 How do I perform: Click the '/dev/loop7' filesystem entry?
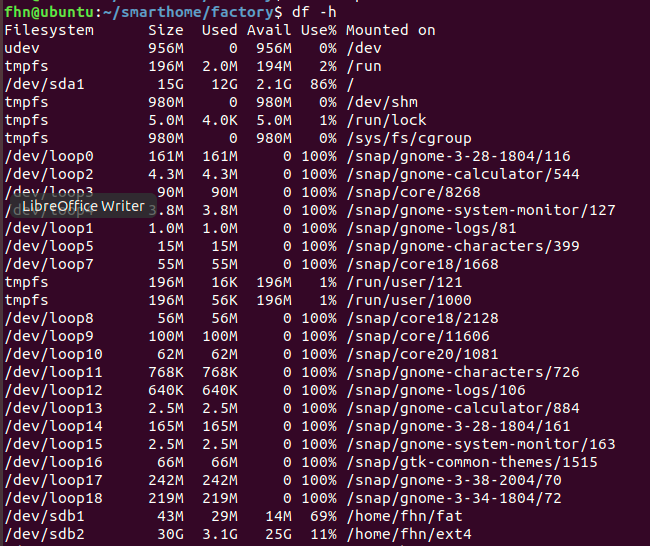coord(49,265)
